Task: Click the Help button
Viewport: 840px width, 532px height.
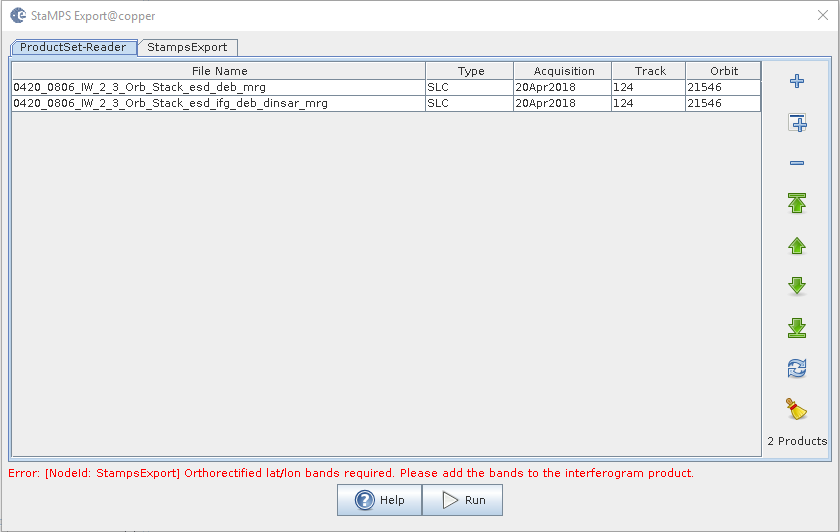Action: point(379,500)
